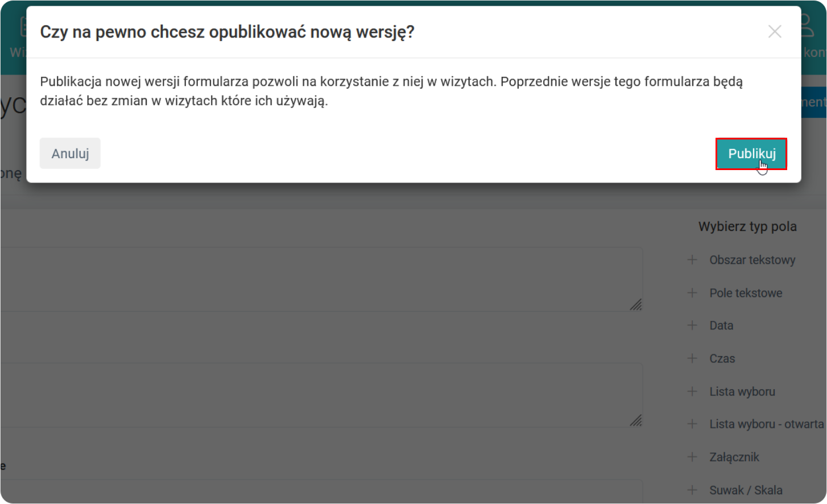Viewport: 827px width, 504px height.
Task: Click plus icon next to Data
Action: pyautogui.click(x=692, y=325)
